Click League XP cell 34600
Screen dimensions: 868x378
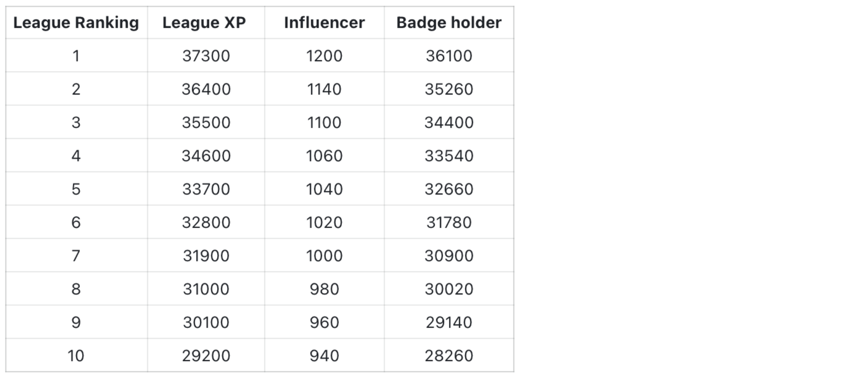[206, 155]
